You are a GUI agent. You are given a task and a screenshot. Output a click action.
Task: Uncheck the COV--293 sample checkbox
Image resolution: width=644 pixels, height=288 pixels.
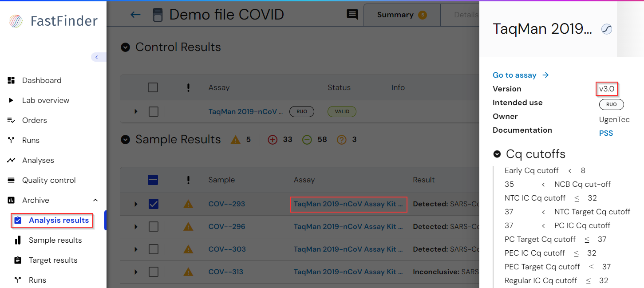tap(154, 204)
